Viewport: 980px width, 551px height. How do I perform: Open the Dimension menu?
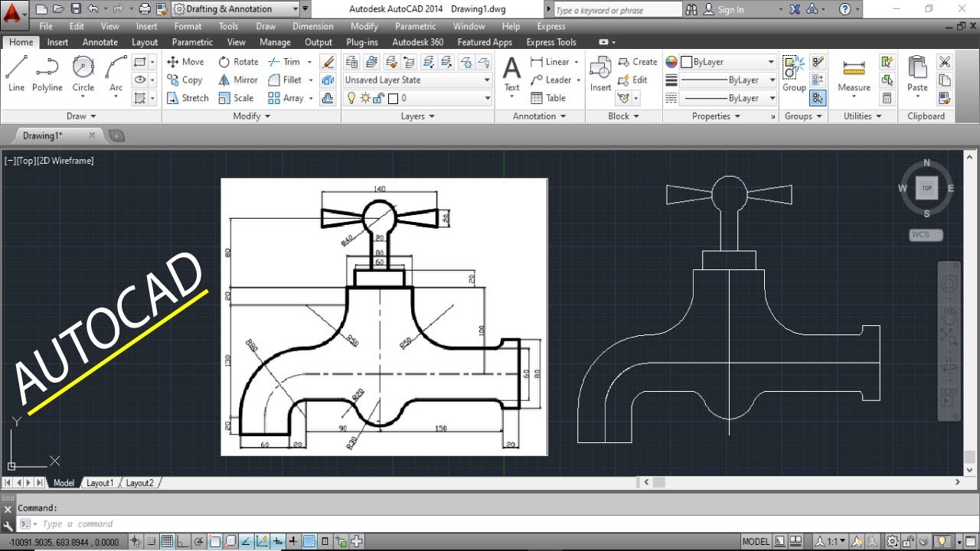[x=313, y=26]
